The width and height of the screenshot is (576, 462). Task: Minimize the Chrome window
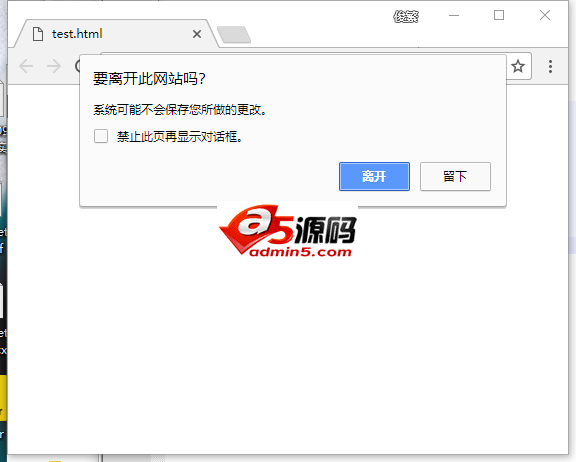(x=454, y=15)
